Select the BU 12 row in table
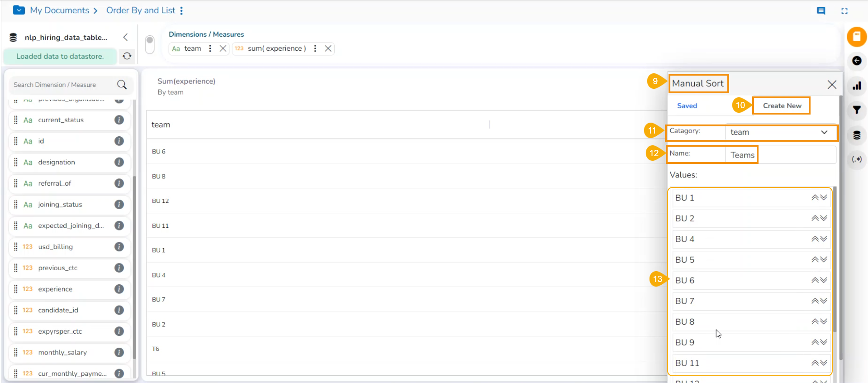The image size is (868, 383). point(406,201)
